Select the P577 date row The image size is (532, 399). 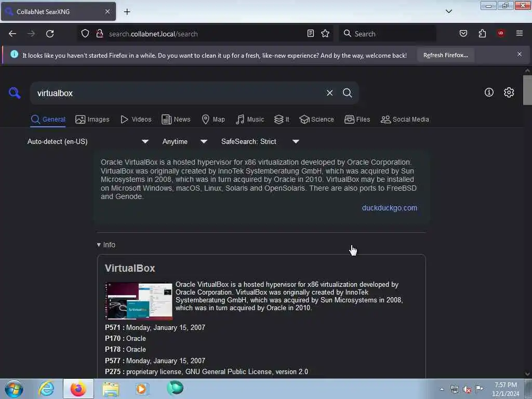click(x=155, y=361)
